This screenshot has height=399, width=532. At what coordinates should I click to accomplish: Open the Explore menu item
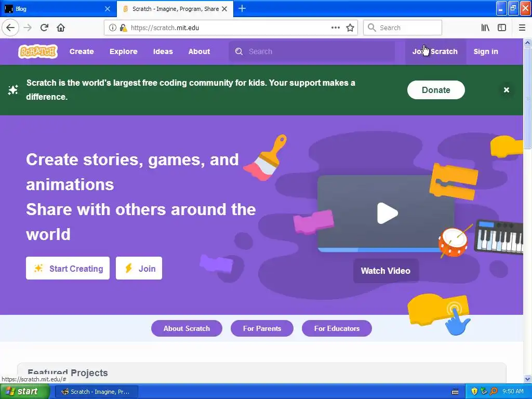(x=124, y=51)
